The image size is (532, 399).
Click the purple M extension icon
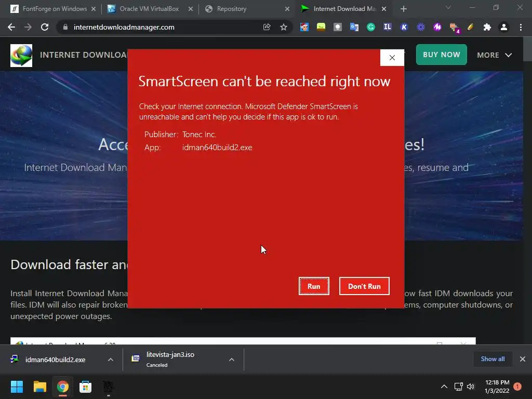coord(437,27)
